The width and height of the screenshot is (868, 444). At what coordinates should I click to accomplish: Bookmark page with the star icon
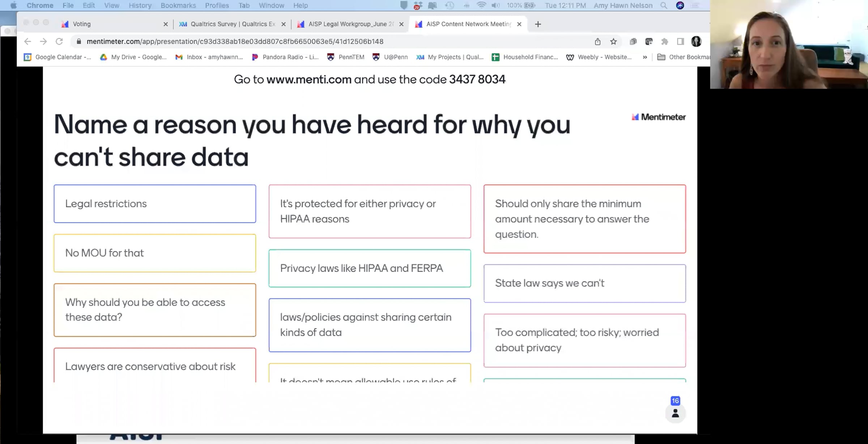pyautogui.click(x=613, y=42)
